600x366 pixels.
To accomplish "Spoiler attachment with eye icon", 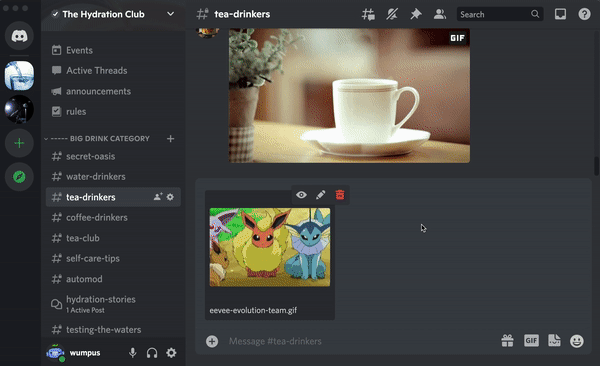I will click(301, 195).
